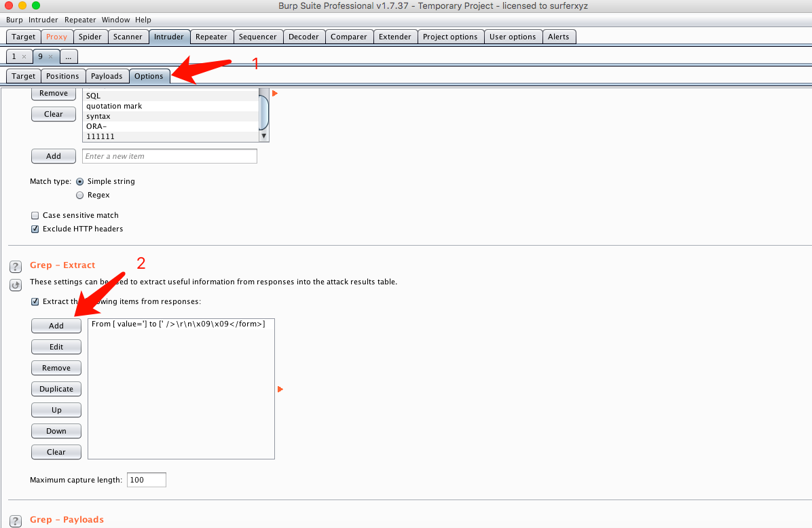Viewport: 812px width, 528px height.
Task: Select Intruder attack tab 1
Action: pos(14,56)
